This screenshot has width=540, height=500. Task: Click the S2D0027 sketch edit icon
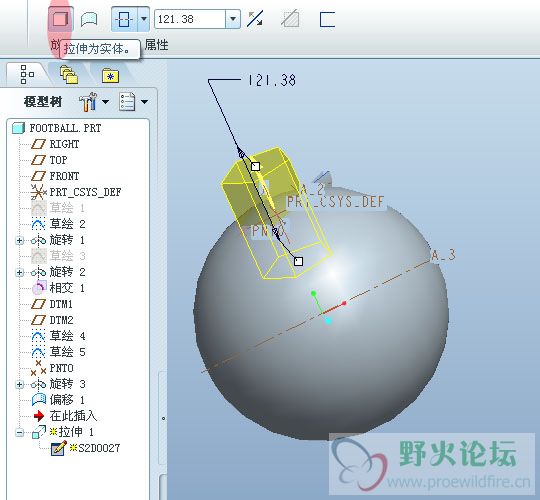pyautogui.click(x=58, y=448)
